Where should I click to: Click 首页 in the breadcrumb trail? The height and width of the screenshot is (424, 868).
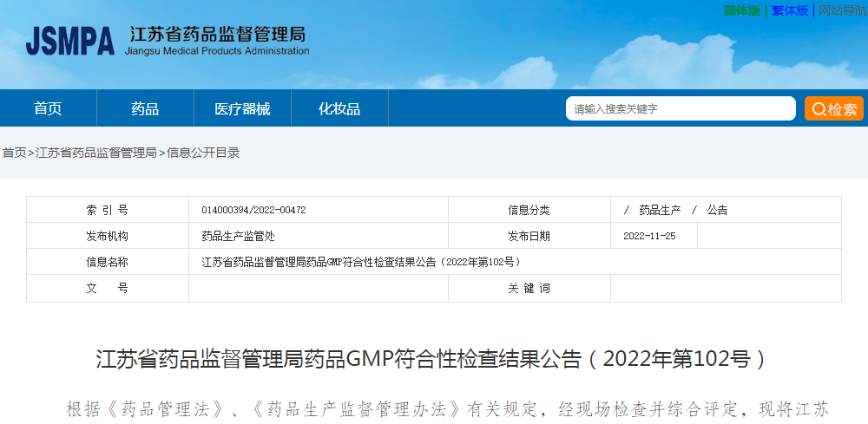click(x=14, y=153)
